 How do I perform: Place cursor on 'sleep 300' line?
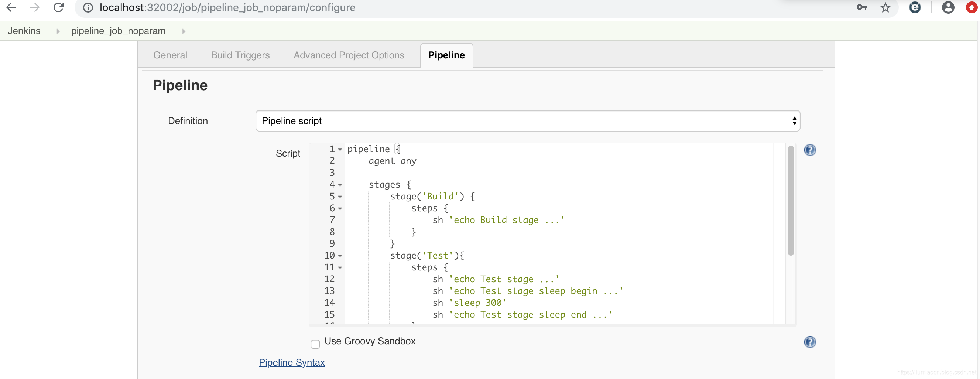pyautogui.click(x=469, y=303)
